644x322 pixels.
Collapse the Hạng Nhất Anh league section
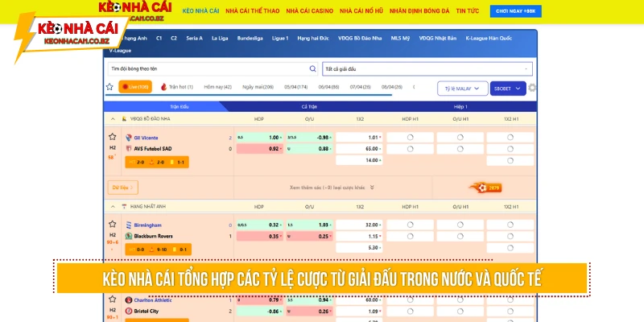(x=113, y=206)
